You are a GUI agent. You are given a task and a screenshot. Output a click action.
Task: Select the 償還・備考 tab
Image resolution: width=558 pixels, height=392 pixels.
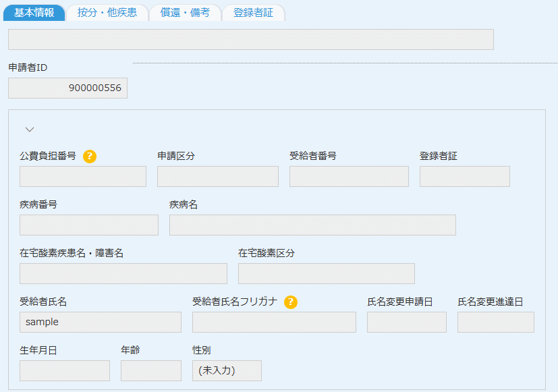pos(185,13)
